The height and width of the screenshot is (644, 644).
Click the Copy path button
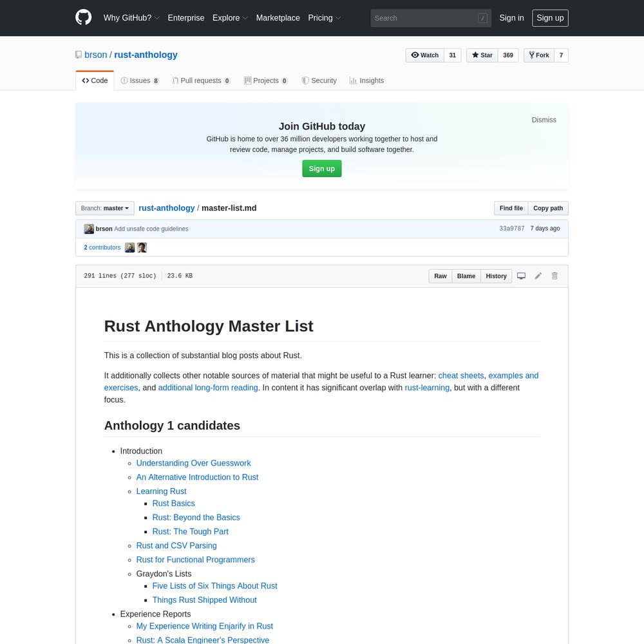tap(548, 208)
